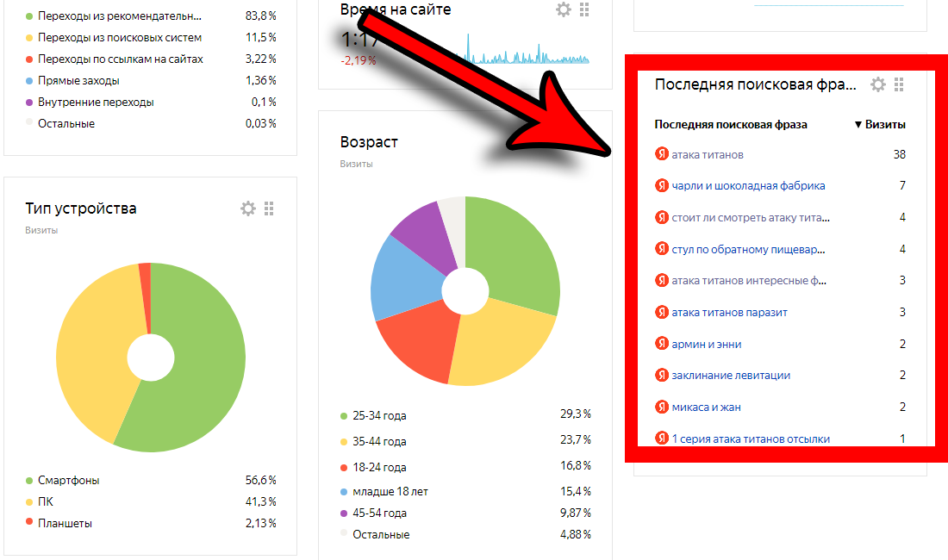Click Yandex icon beside стоит ли смотреть атаку
This screenshot has width=948, height=560.
coord(662,217)
